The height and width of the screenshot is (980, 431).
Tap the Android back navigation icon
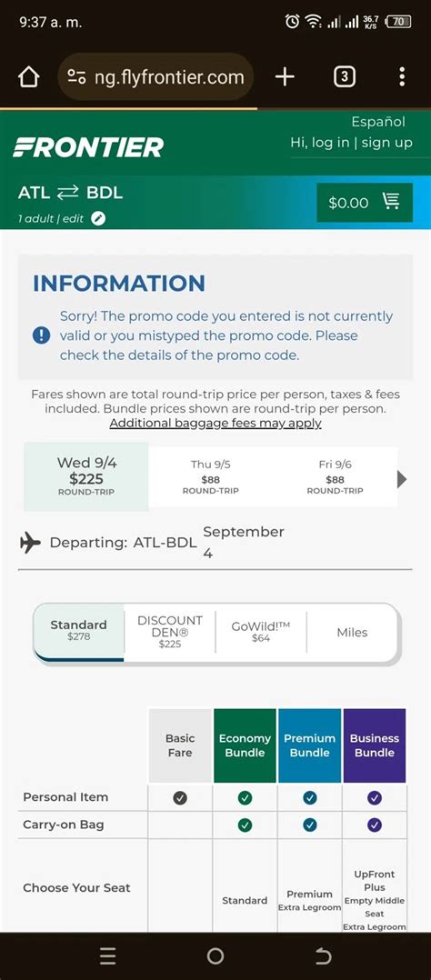(323, 955)
